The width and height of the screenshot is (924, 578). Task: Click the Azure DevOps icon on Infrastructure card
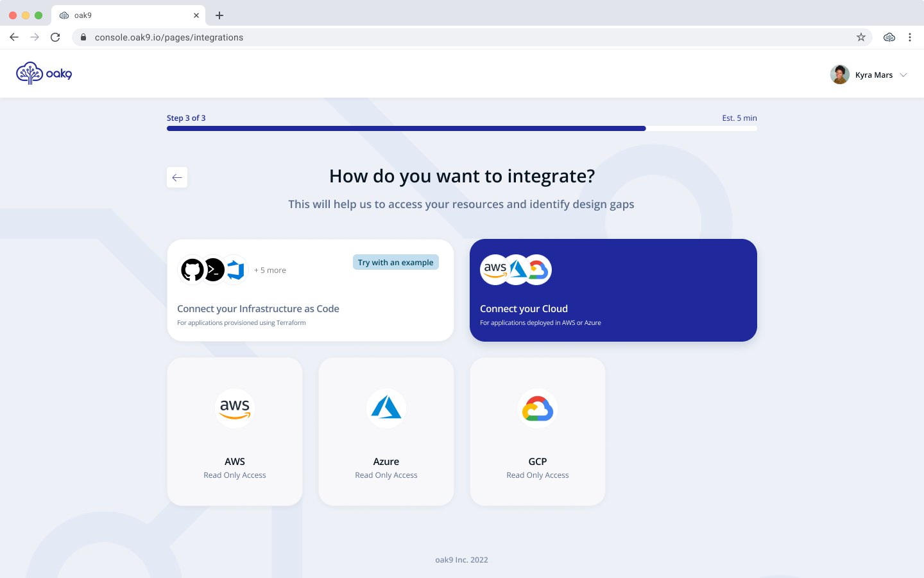tap(235, 270)
